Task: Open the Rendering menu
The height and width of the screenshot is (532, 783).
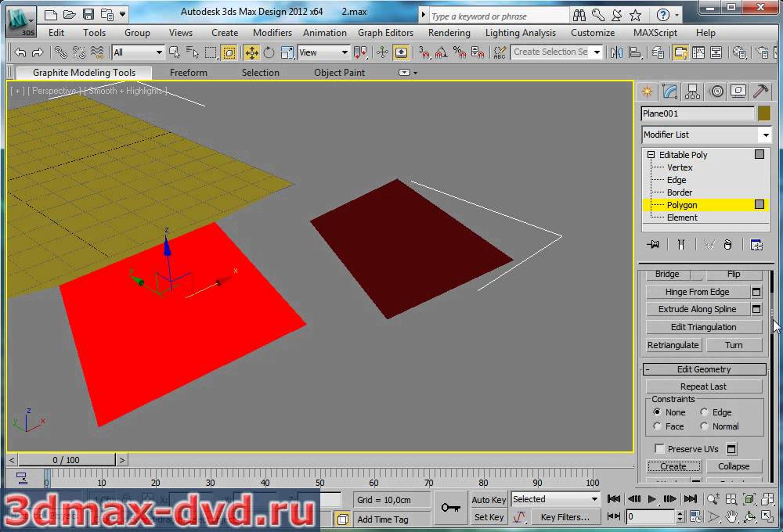Action: [x=449, y=32]
